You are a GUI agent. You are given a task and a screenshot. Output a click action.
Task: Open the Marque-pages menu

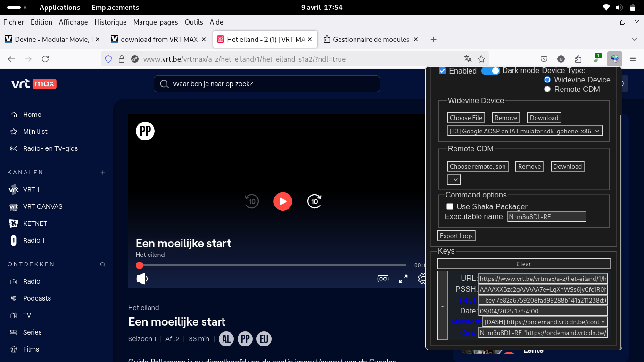156,22
